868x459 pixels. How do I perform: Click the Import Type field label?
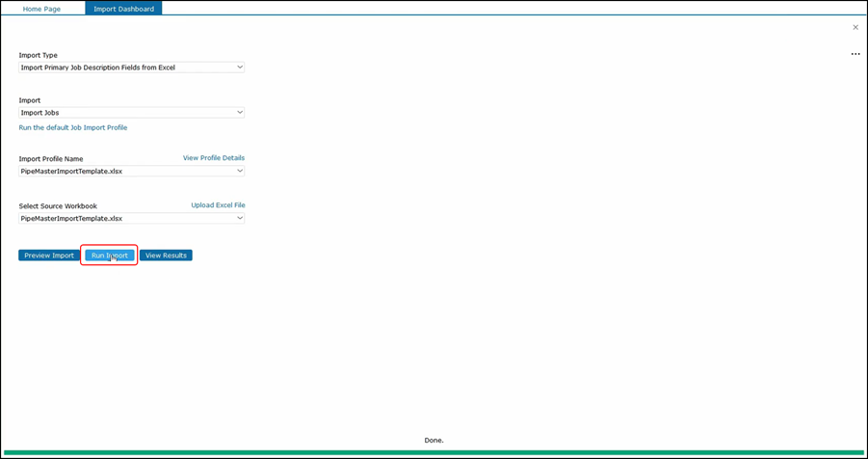point(39,55)
